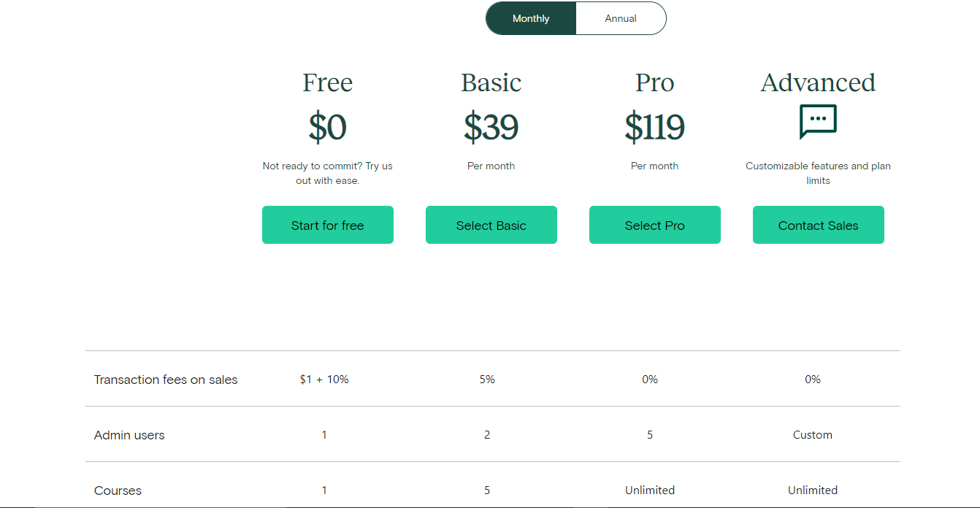Switch billing toggle to Annual
The width and height of the screenshot is (980, 508).
coord(621,18)
